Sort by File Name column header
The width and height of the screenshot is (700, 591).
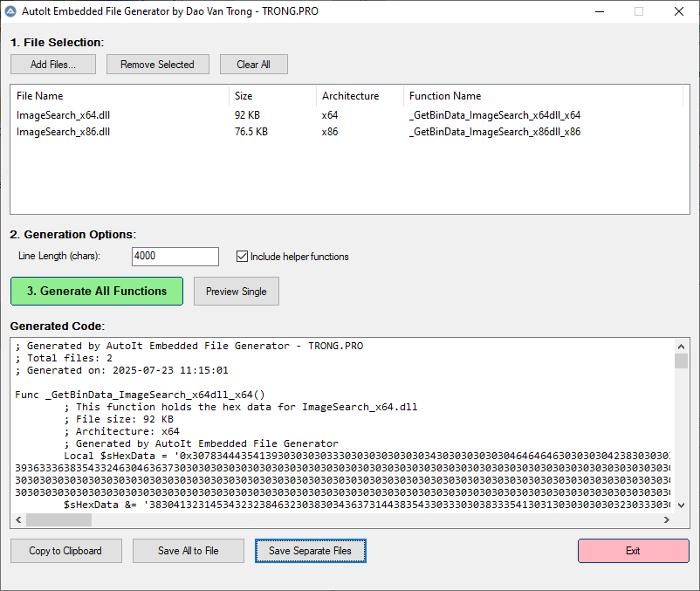tap(120, 96)
